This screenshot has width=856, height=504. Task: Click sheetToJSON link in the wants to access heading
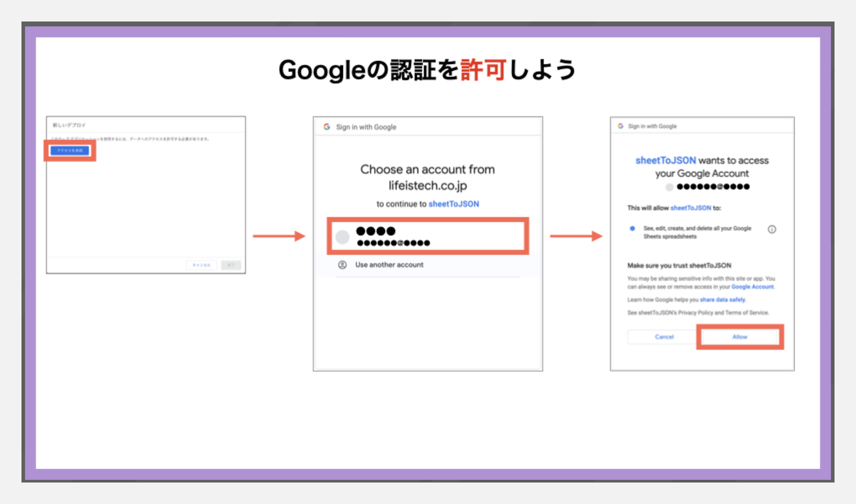point(665,160)
